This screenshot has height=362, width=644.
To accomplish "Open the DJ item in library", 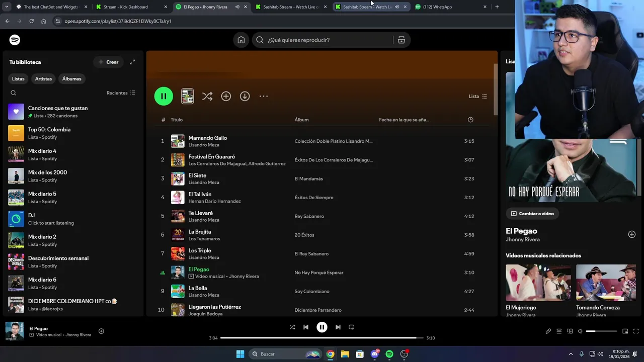I will (x=73, y=219).
